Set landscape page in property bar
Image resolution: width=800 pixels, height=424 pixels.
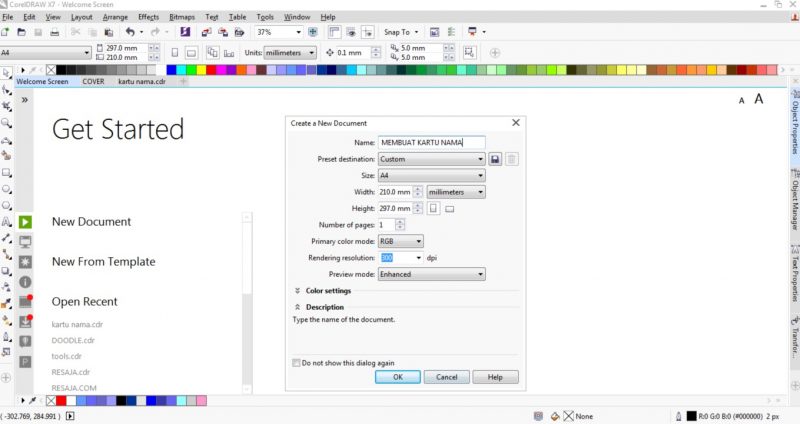click(191, 53)
